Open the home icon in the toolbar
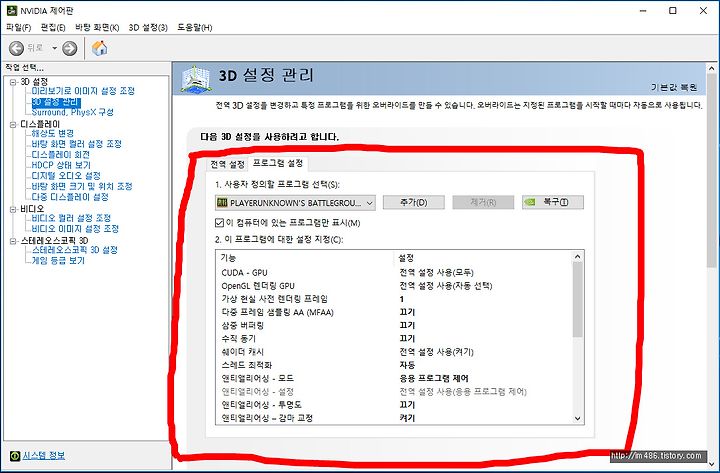The height and width of the screenshot is (473, 720). click(x=99, y=48)
